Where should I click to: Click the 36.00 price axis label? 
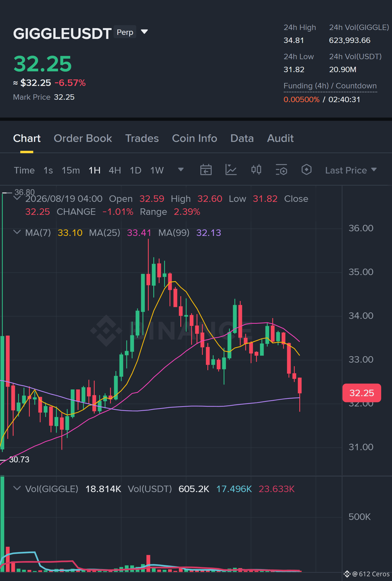[361, 228]
